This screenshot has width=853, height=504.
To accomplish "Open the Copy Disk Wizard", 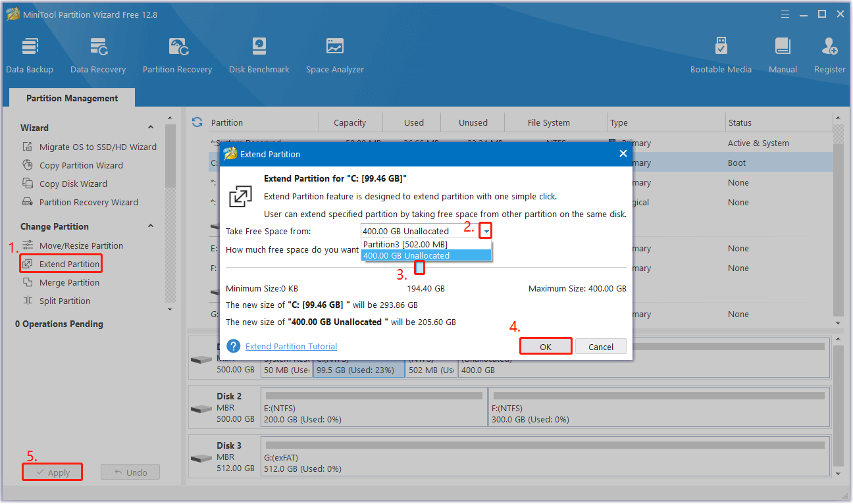I will (65, 184).
